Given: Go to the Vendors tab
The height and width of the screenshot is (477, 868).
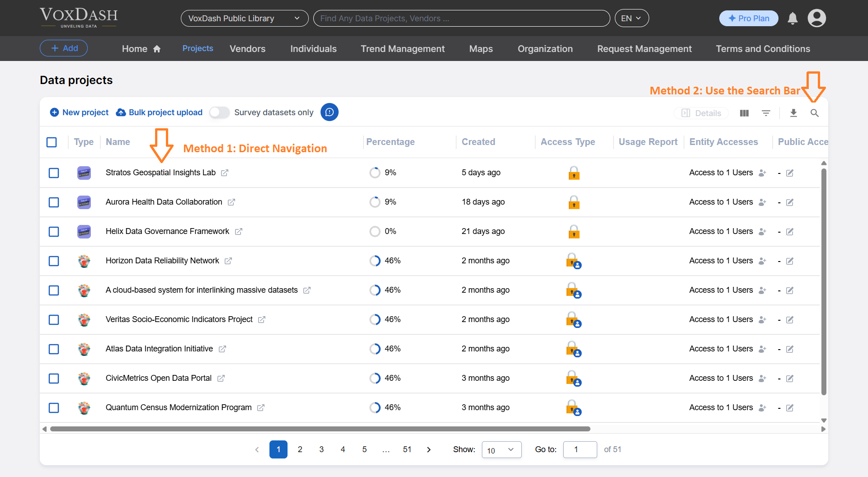Looking at the screenshot, I should pos(247,49).
